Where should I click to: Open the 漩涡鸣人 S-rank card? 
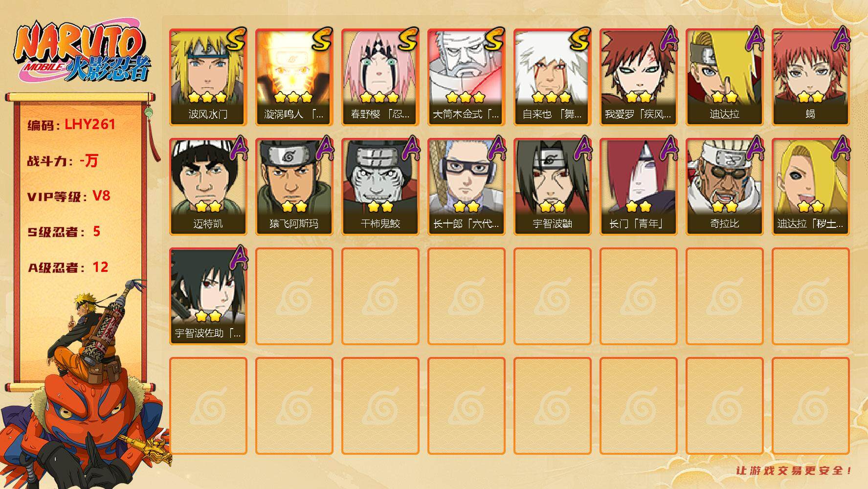pos(294,77)
